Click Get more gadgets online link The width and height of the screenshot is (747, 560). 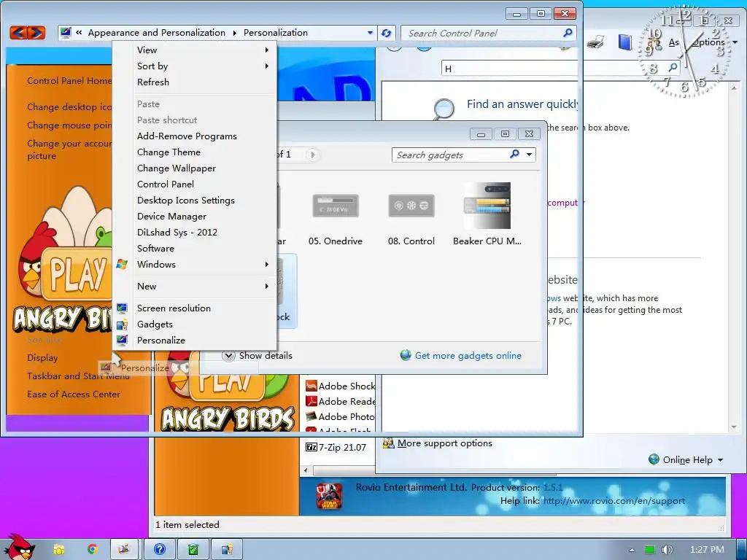(x=468, y=356)
